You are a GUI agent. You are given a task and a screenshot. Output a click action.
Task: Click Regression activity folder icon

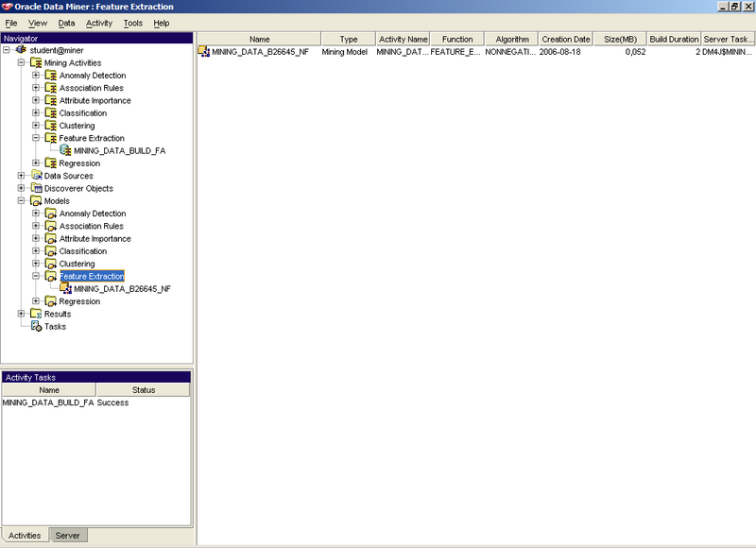pos(51,163)
